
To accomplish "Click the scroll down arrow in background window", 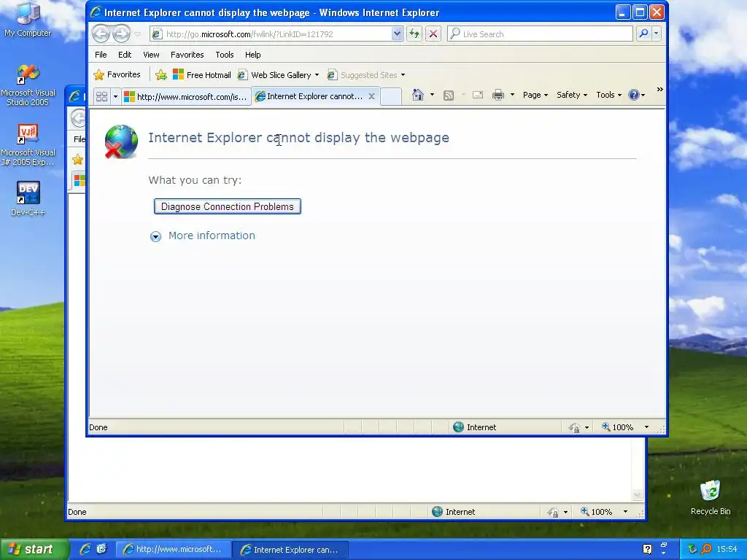I will click(638, 495).
